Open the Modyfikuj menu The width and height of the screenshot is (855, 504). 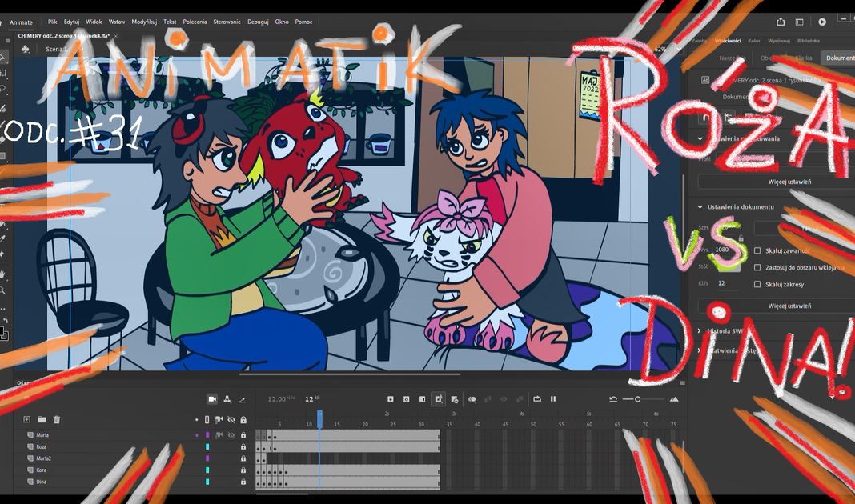tap(144, 22)
